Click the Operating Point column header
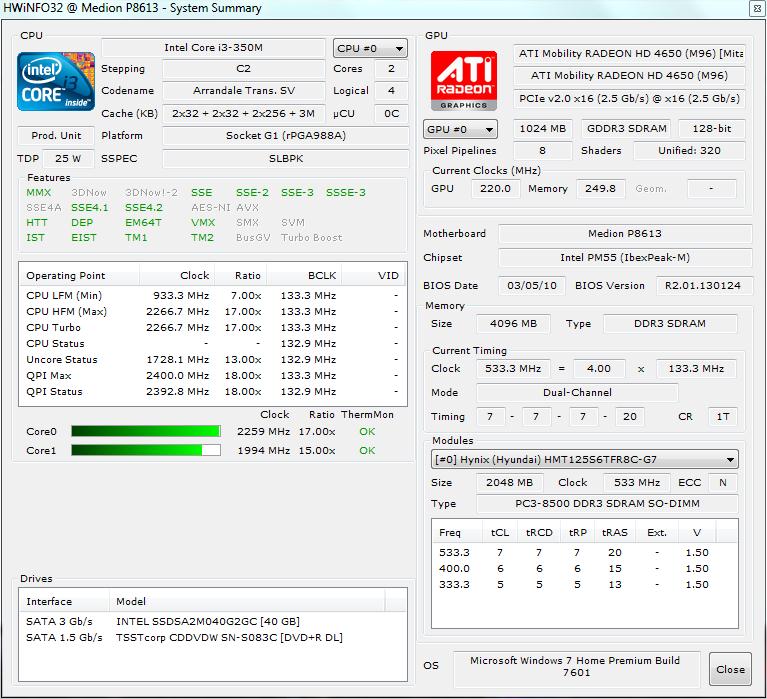 tap(79, 275)
